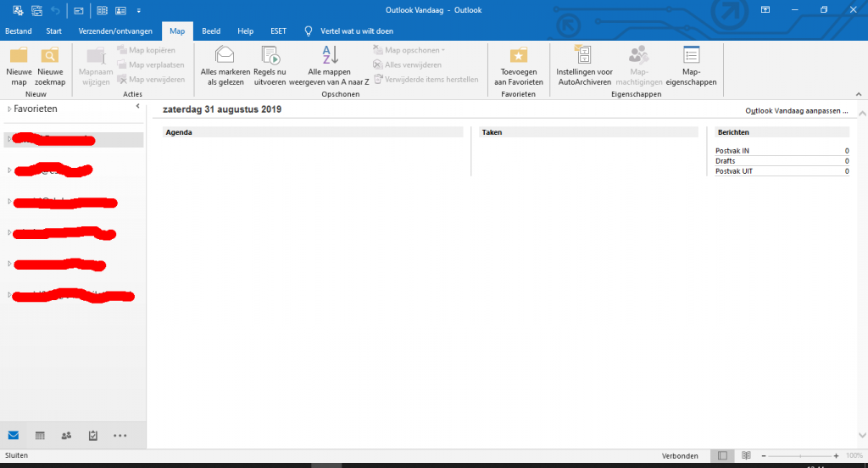Run Regels nu uitvoeren
This screenshot has height=468, width=868.
(270, 66)
